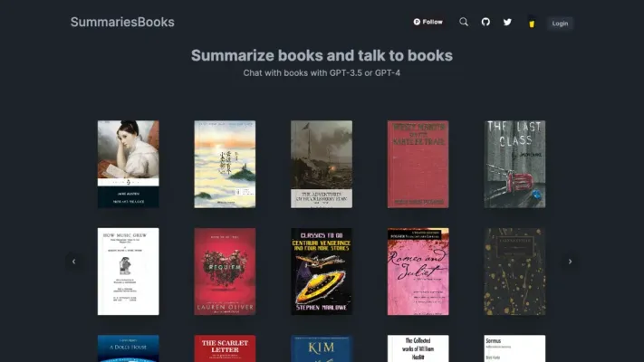This screenshot has width=644, height=362.
Task: Click the Follow button
Action: click(x=428, y=22)
